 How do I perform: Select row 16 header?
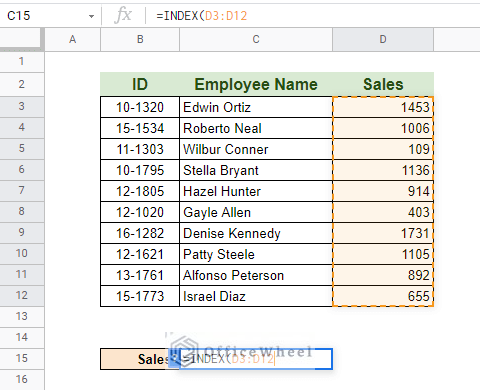point(22,379)
